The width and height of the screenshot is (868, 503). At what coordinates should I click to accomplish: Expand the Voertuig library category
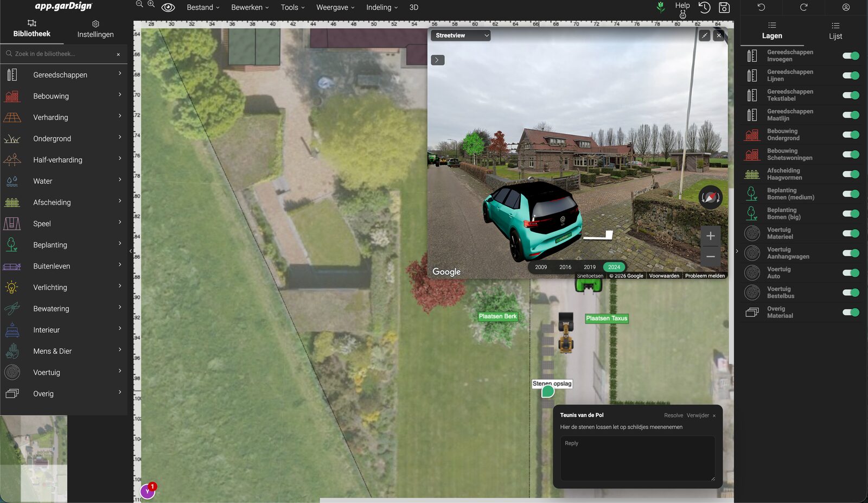coord(63,372)
